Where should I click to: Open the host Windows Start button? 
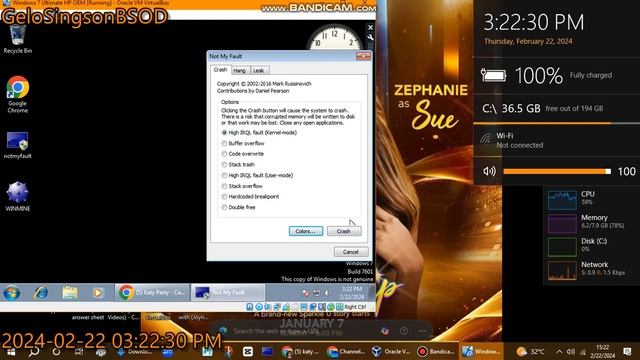coord(11,352)
